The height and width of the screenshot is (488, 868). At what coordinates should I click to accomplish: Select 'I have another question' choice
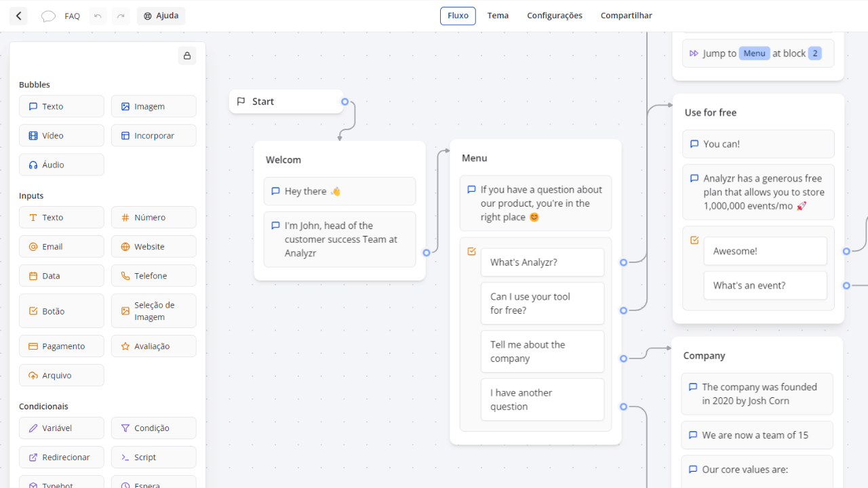542,400
